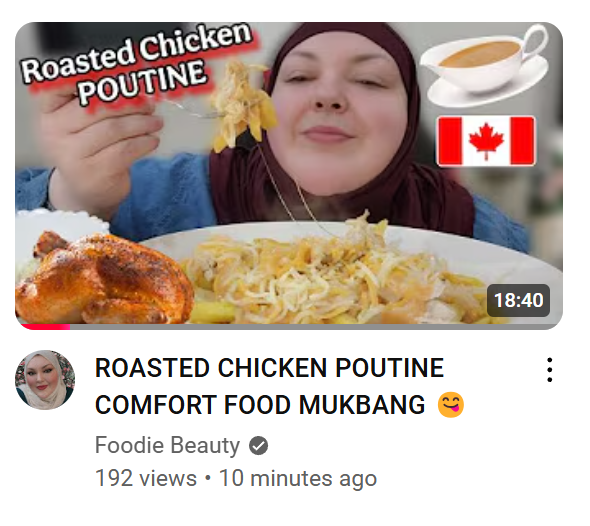Open the three-dot video options menu

549,370
